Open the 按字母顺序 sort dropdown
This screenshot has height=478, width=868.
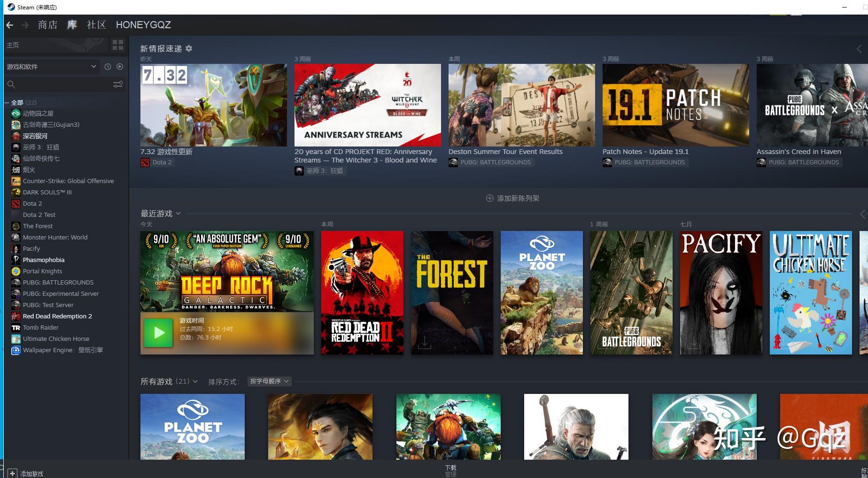point(270,381)
